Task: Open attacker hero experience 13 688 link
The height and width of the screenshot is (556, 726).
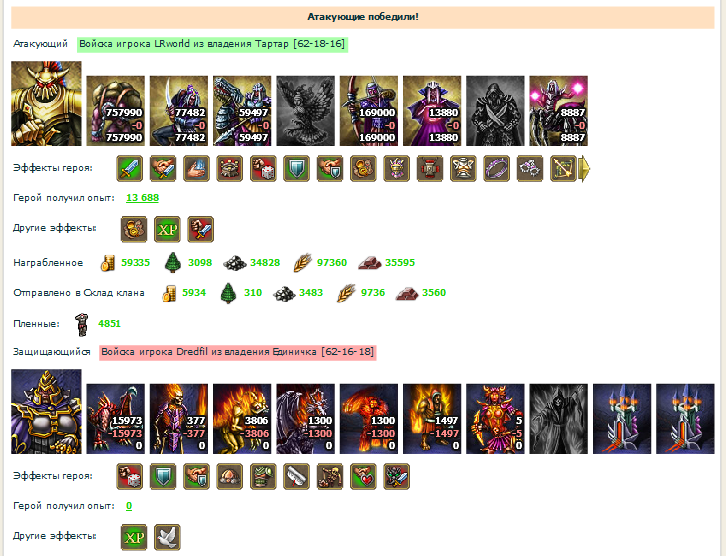Action: [x=143, y=198]
